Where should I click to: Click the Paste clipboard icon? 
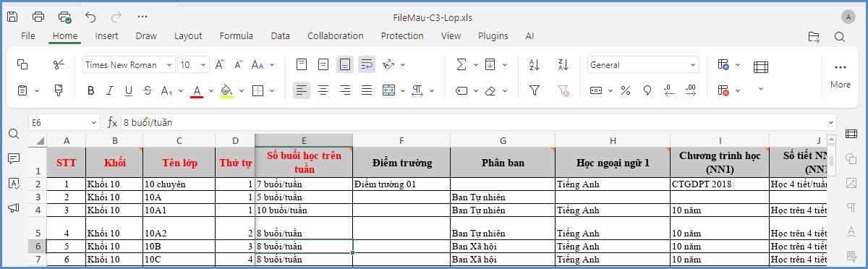[22, 90]
